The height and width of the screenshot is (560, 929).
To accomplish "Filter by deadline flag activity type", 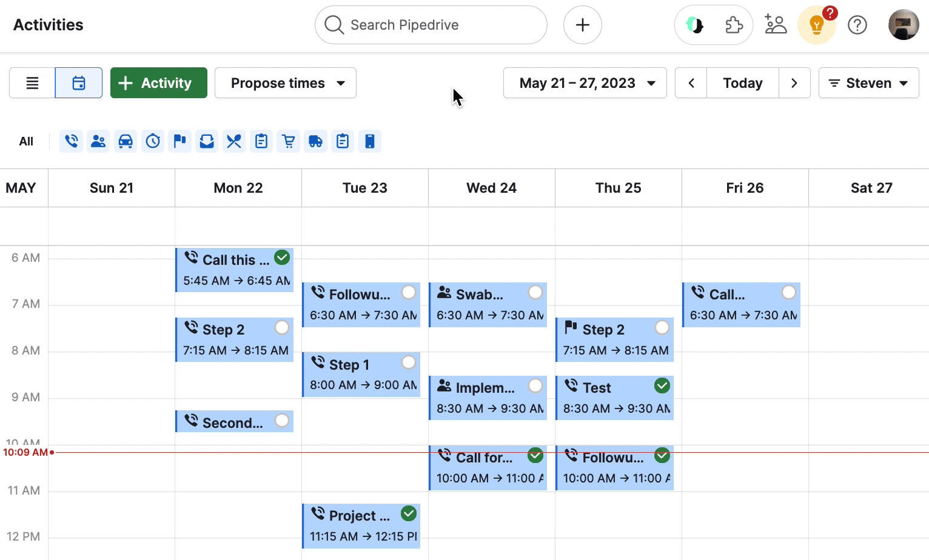I will tap(179, 141).
